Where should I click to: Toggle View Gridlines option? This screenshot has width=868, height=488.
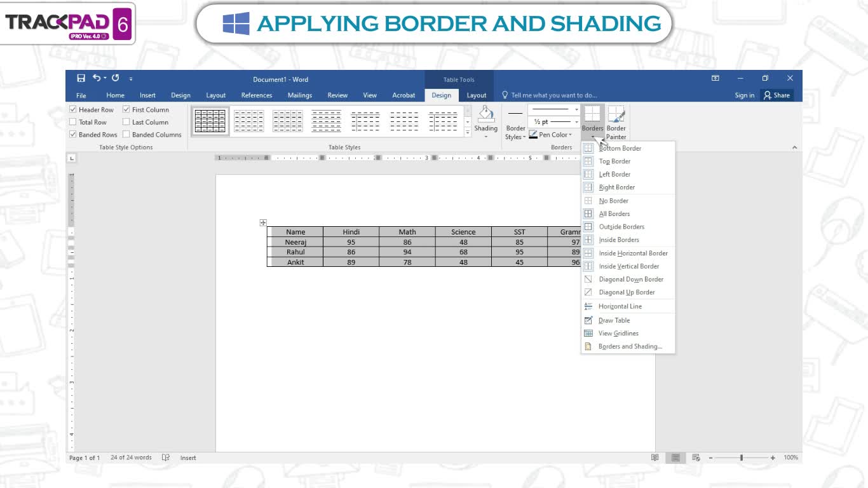click(x=628, y=334)
